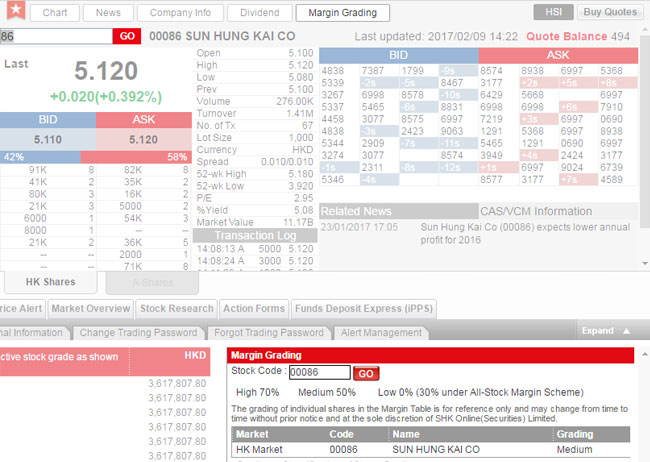Click the Lot Size value 1,000
650x462 pixels.
pos(301,137)
